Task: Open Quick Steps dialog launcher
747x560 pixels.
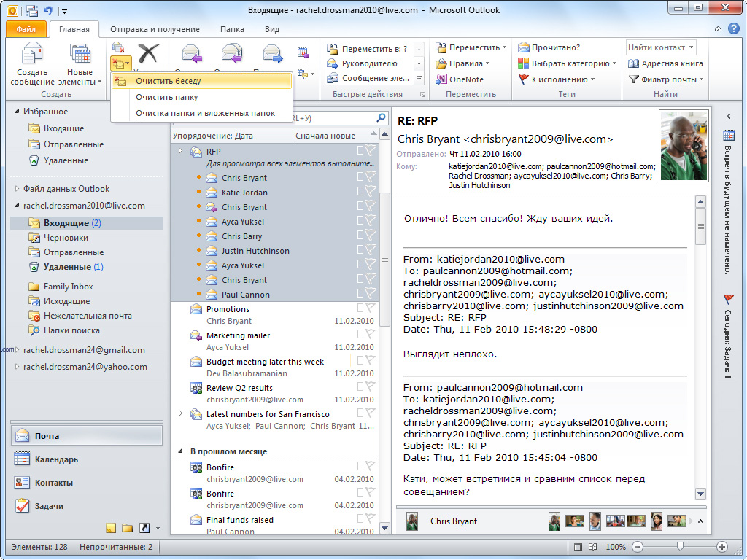Action: point(422,95)
